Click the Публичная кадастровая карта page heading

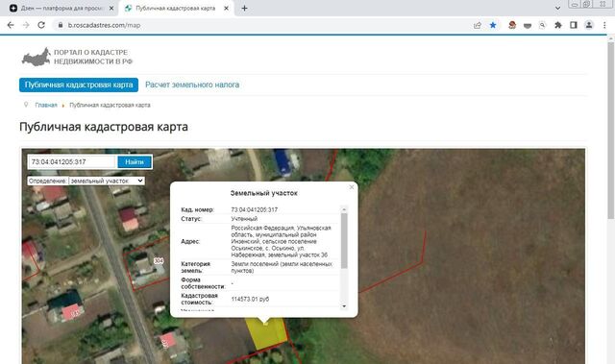(x=104, y=127)
